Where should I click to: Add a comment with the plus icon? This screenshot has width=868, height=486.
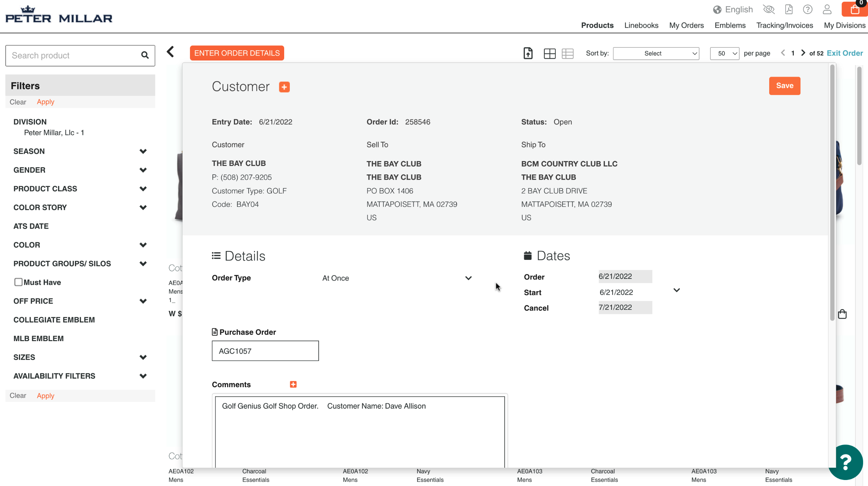click(x=293, y=384)
